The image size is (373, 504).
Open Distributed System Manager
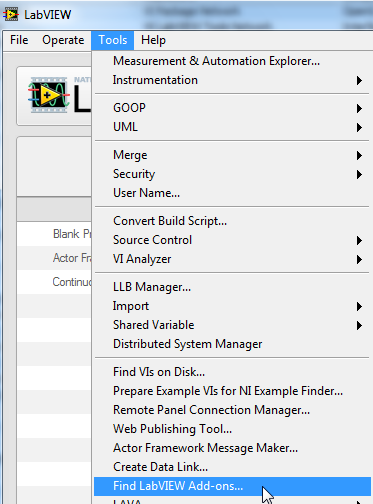tap(232, 344)
